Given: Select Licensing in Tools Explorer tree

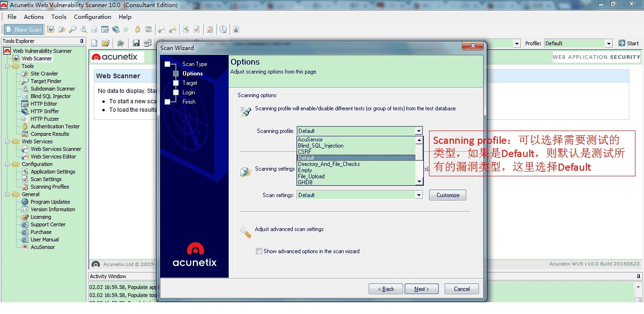Looking at the screenshot, I should 41,217.
